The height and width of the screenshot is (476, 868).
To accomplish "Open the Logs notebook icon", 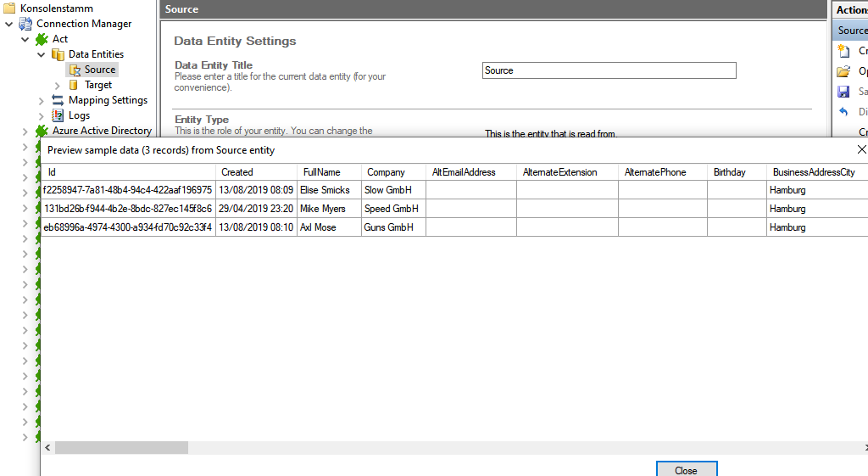I will [x=58, y=115].
